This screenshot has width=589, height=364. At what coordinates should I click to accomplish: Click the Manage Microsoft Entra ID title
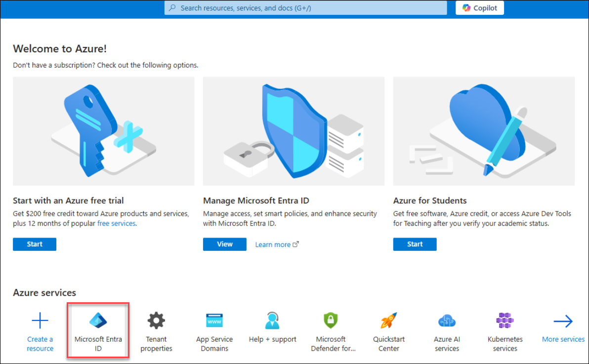(256, 201)
